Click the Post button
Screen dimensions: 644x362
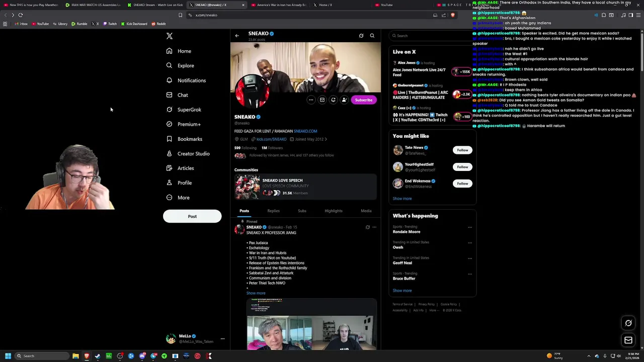click(x=192, y=216)
